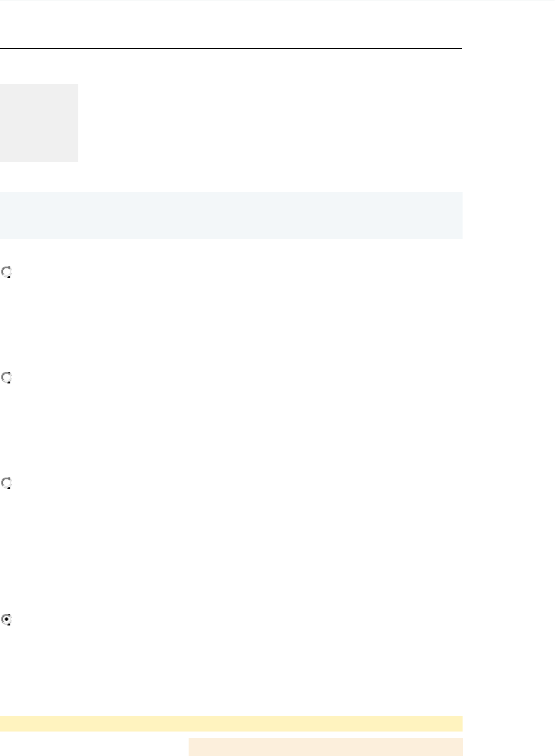555x756 pixels.
Task: Choose the second radio button option
Action: [7, 377]
